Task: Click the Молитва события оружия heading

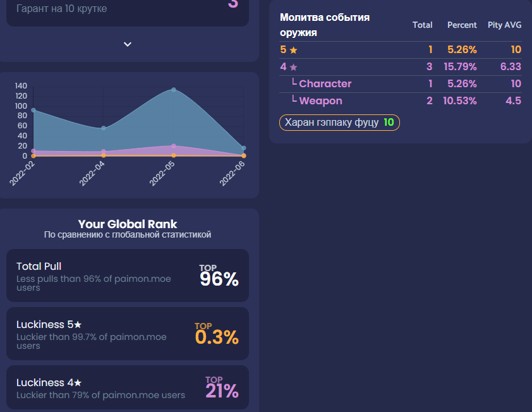Action: coord(325,25)
